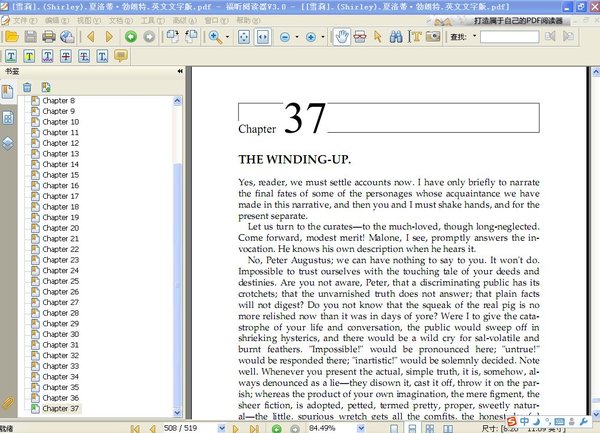Open the 文件 (File) menu
600x433 pixels.
point(25,20)
